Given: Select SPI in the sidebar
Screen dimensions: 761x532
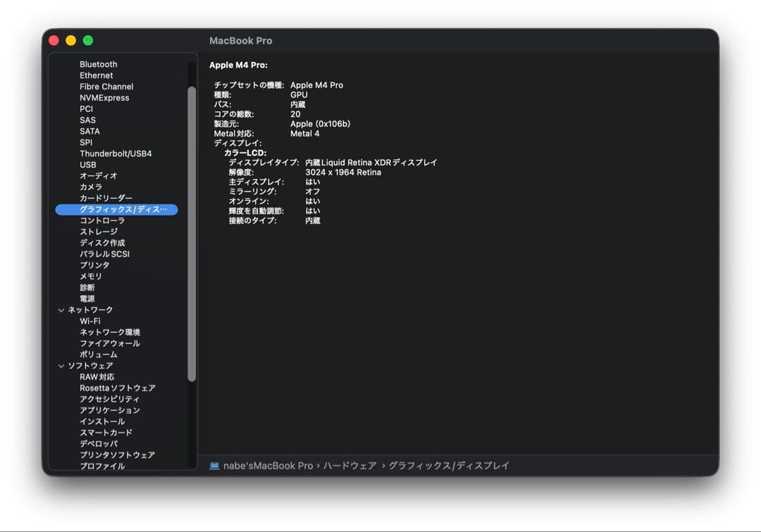Looking at the screenshot, I should tap(86, 142).
